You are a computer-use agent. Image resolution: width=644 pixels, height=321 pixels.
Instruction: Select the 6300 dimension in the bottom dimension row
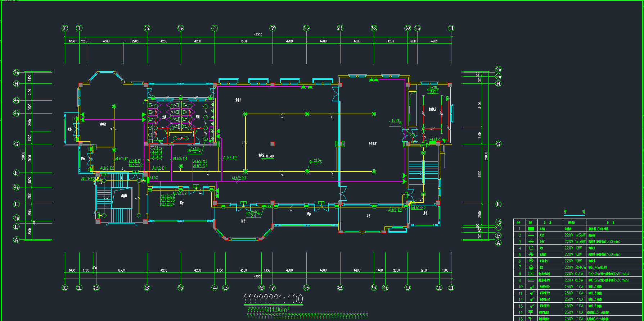(121, 270)
